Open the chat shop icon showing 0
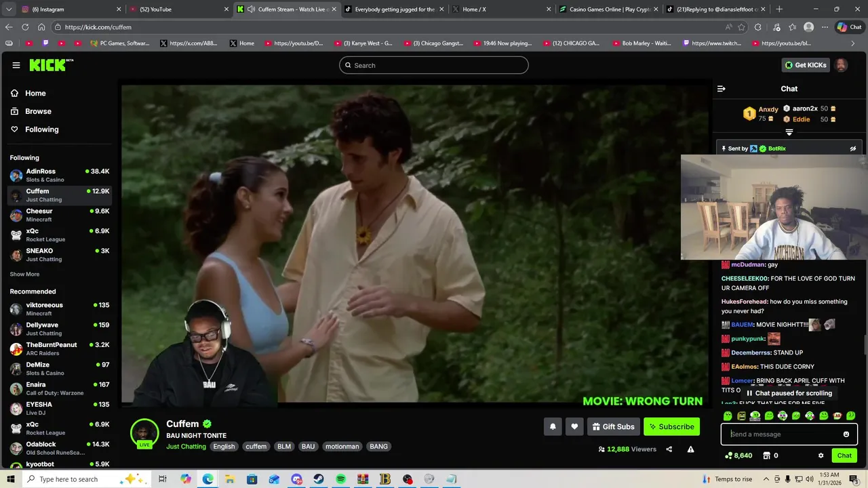 pyautogui.click(x=771, y=455)
